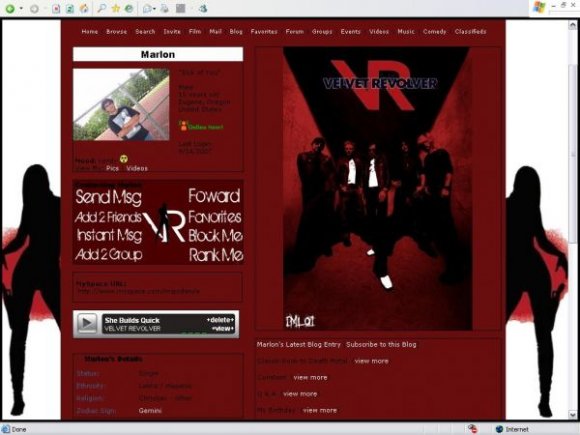This screenshot has height=435, width=580.
Task: Click the Print toolbar icon
Action: point(165,9)
